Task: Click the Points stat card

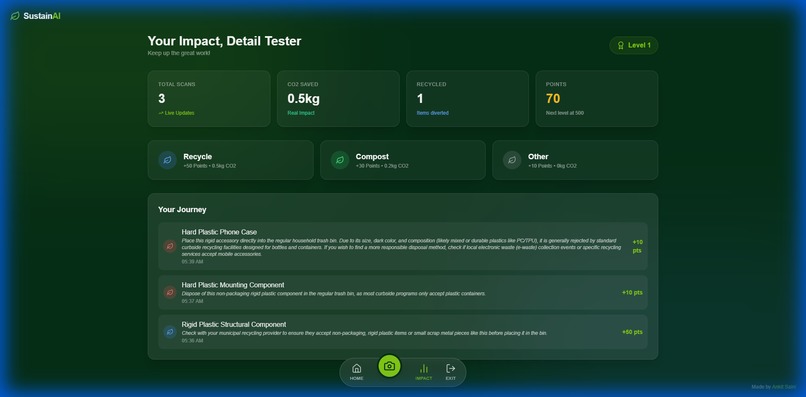Action: (596, 98)
